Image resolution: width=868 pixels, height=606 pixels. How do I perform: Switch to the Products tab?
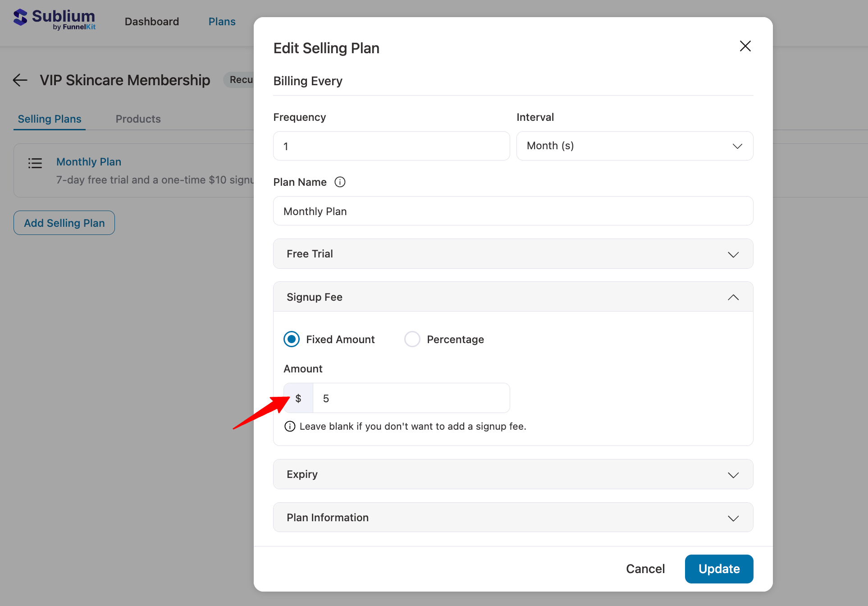pos(138,119)
